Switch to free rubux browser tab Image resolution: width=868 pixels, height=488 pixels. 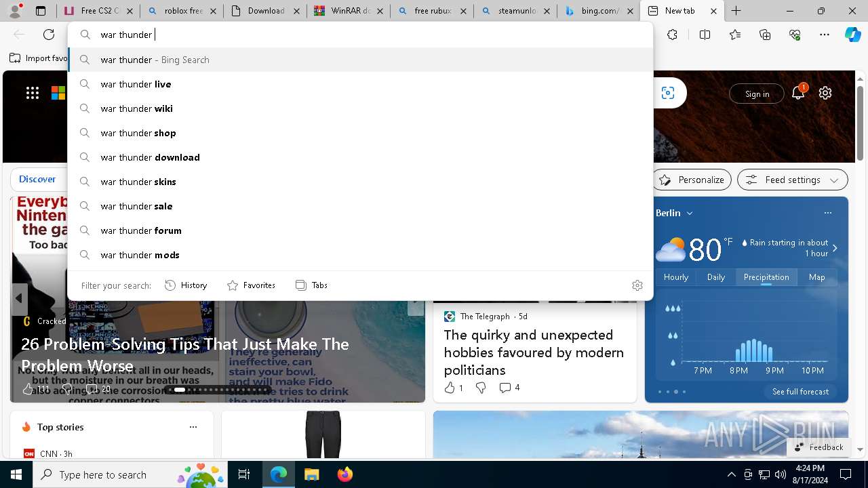(x=432, y=11)
